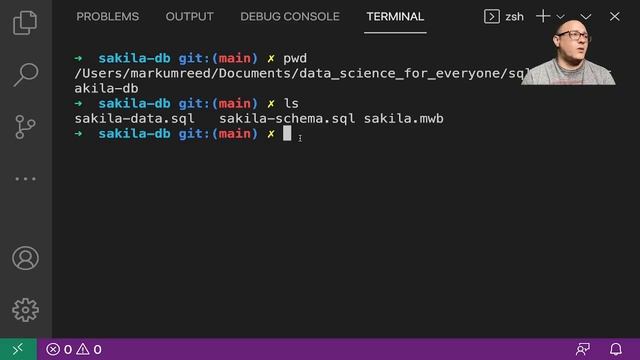The width and height of the screenshot is (640, 360).
Task: Show errors and warnings count
Action: pos(74,349)
